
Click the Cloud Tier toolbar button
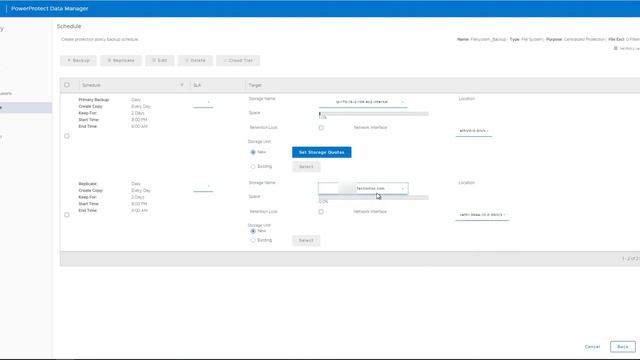[238, 60]
